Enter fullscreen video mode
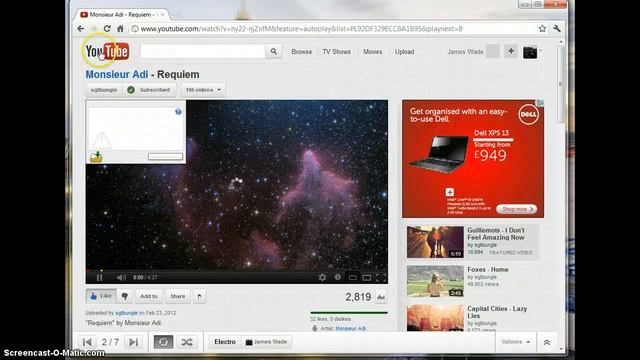 pos(381,278)
